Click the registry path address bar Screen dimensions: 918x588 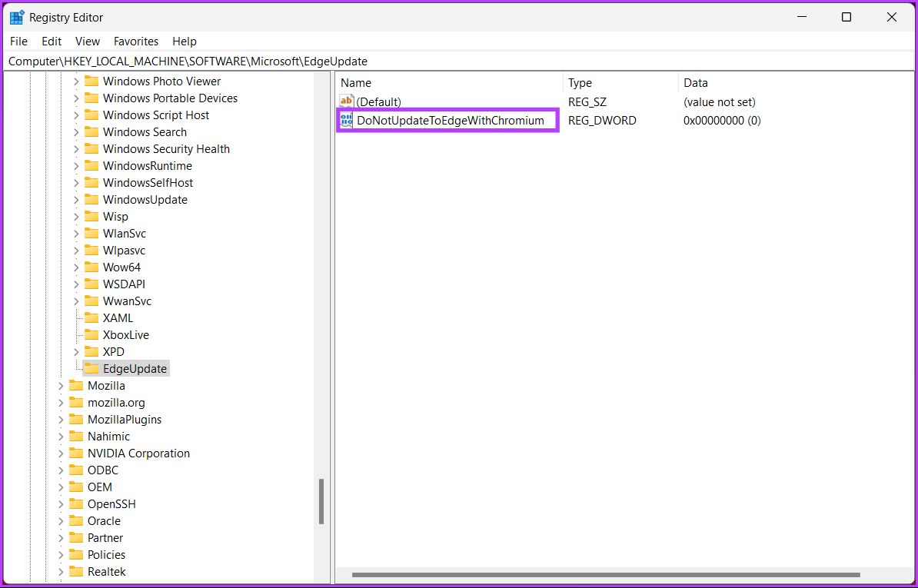(458, 61)
